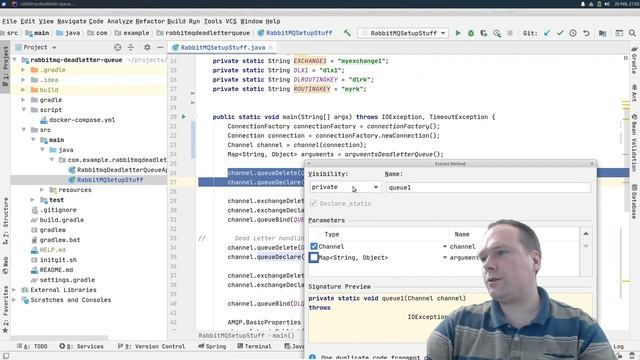Hide the Project tool window
This screenshot has width=640, height=360.
(x=160, y=47)
